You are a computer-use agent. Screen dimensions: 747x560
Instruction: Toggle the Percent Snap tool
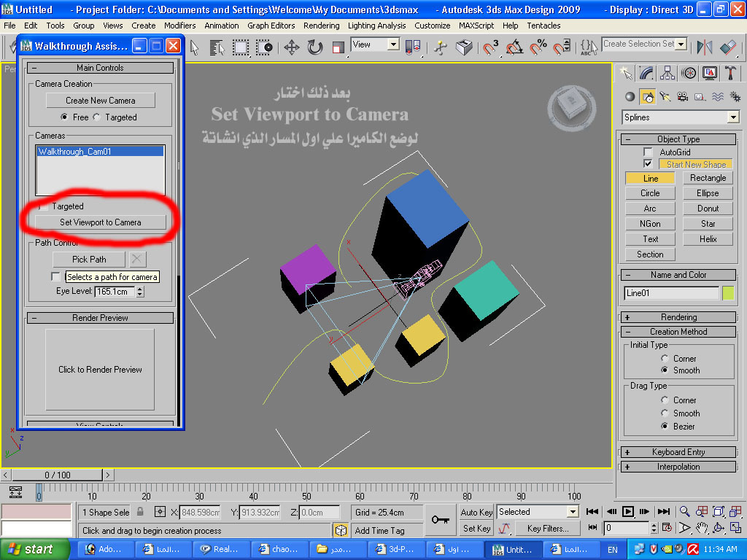[538, 47]
